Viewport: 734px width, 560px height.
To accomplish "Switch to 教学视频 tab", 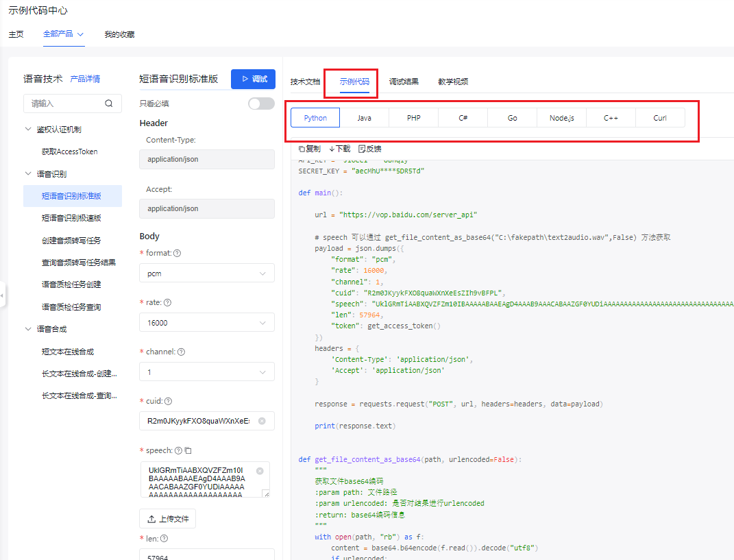I will [x=453, y=82].
